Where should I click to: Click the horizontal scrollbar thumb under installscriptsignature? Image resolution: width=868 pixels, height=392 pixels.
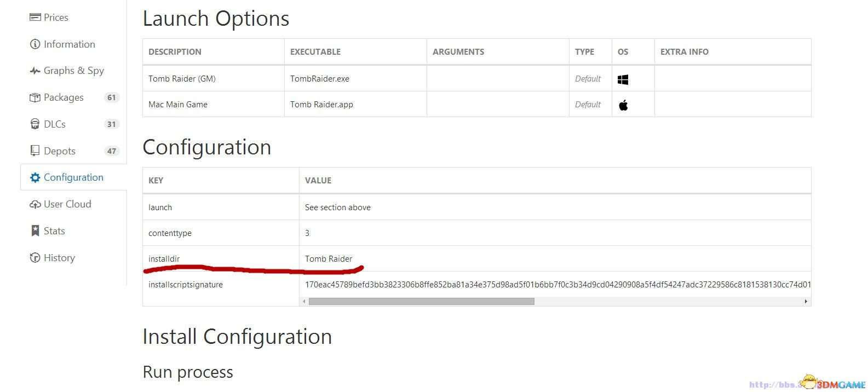(x=421, y=301)
